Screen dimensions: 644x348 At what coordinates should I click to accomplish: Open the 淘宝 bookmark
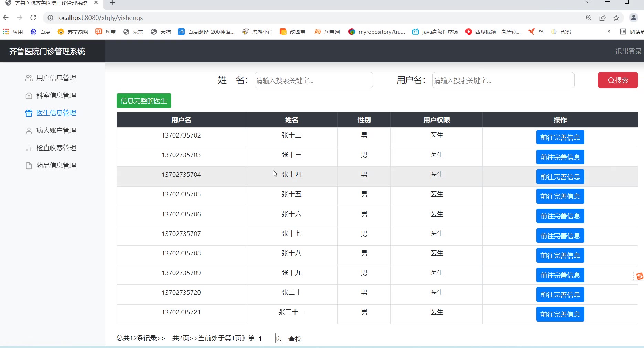click(x=106, y=32)
